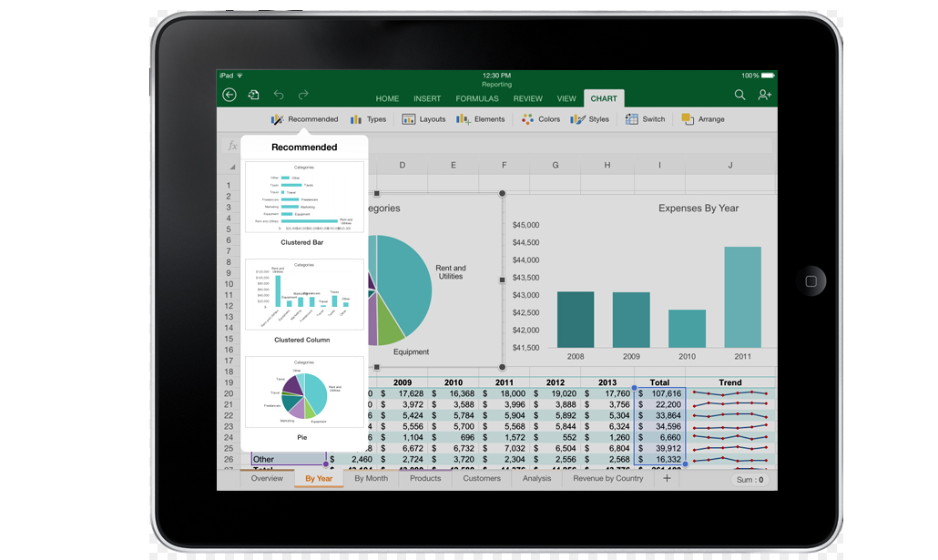938x560 pixels.
Task: Tap the Sum status indicator
Action: click(750, 480)
